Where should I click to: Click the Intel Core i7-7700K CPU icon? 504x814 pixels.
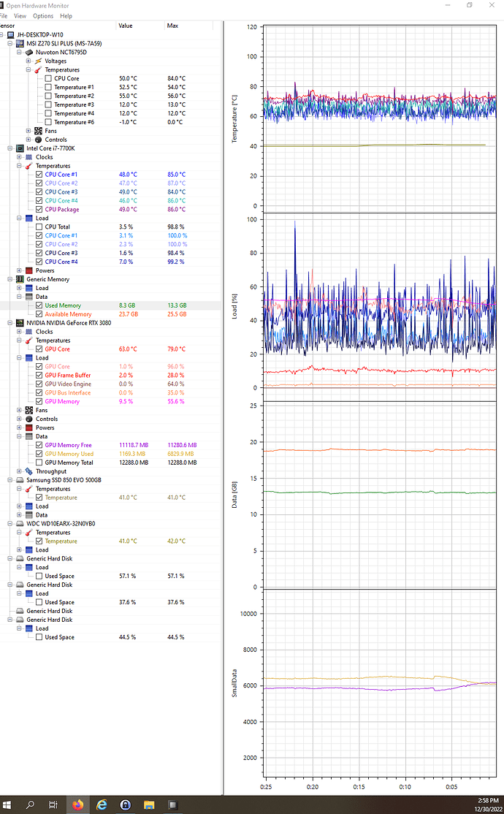pos(20,148)
